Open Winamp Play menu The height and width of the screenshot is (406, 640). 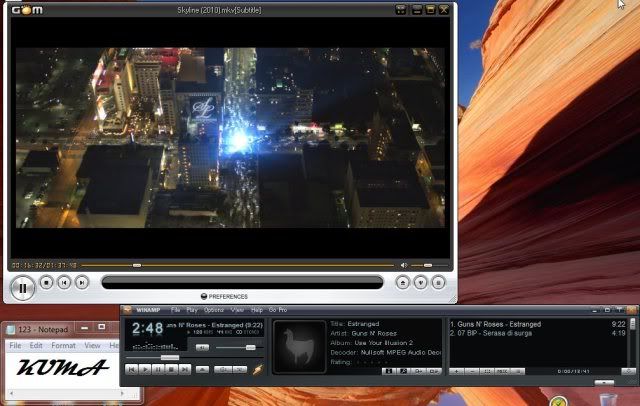pos(192,310)
